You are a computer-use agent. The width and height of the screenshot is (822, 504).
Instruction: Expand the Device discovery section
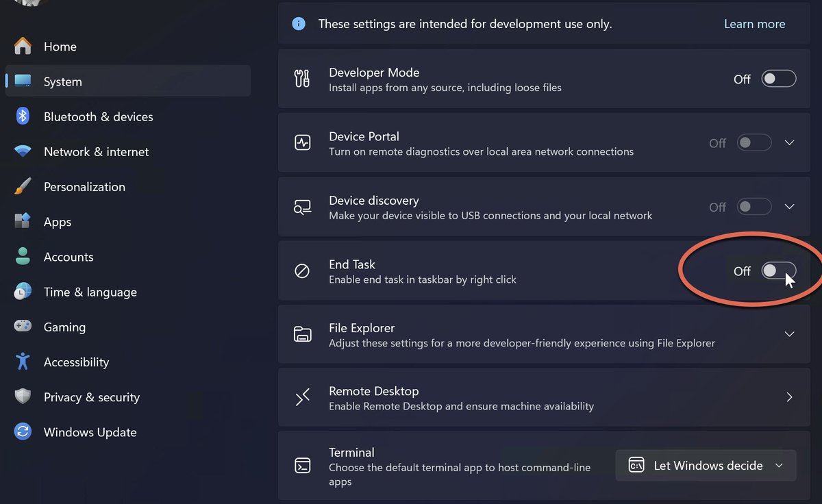click(x=789, y=206)
